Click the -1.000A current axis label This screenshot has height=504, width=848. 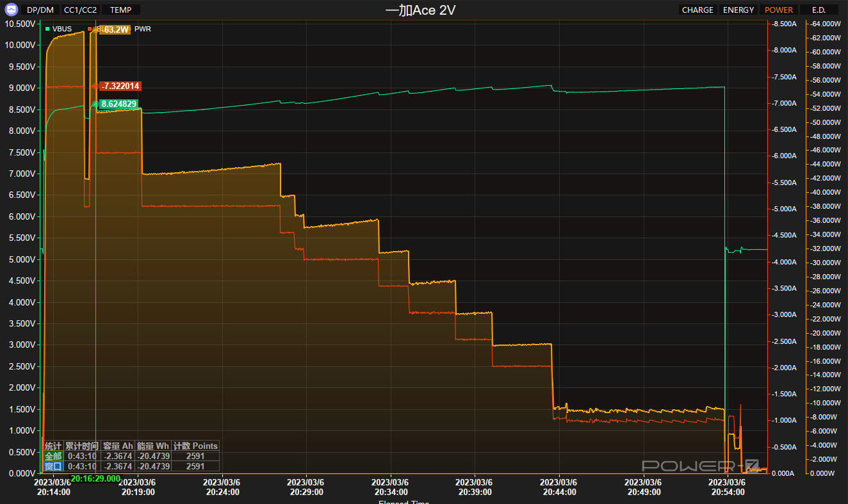(785, 420)
